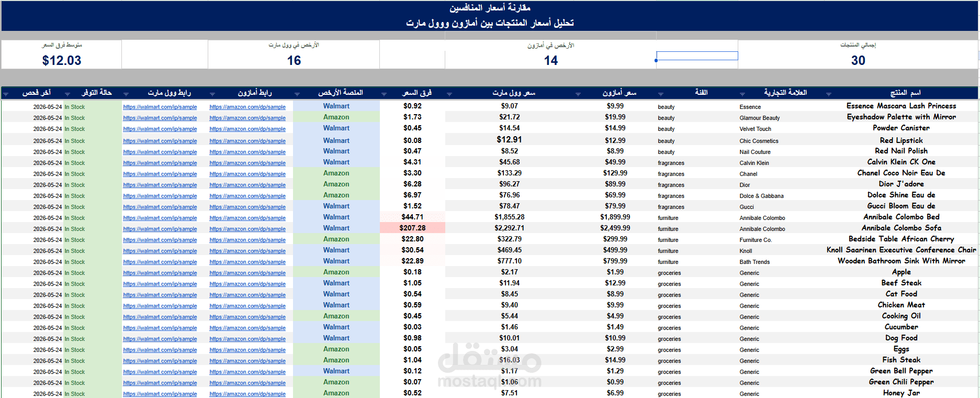Select cheapest platform cell in Chanel Coco Noir row
980x398 pixels.
pyautogui.click(x=336, y=173)
